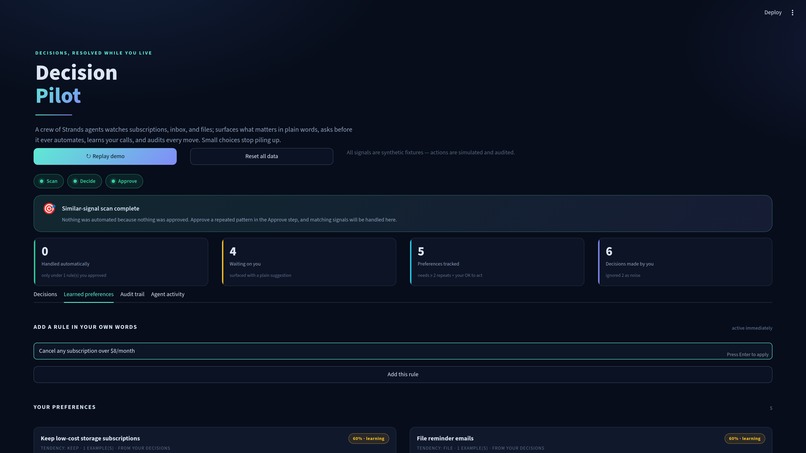This screenshot has width=806, height=453.
Task: Click the Waiting on you stat card
Action: click(x=309, y=262)
